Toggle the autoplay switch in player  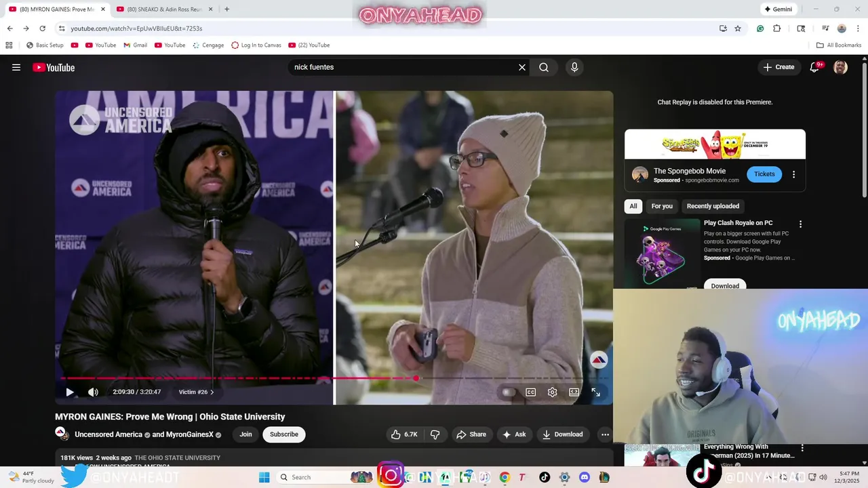click(x=507, y=392)
